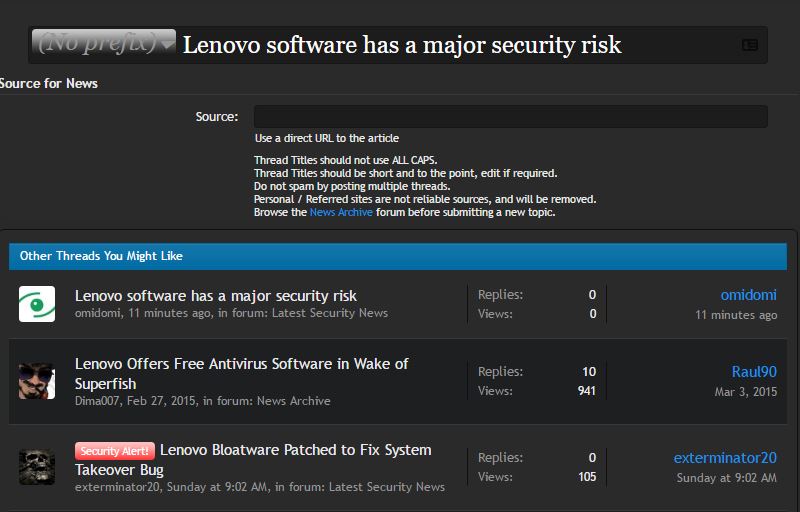The image size is (800, 512).
Task: Click Dima007's sunglasses avatar
Action: [37, 381]
